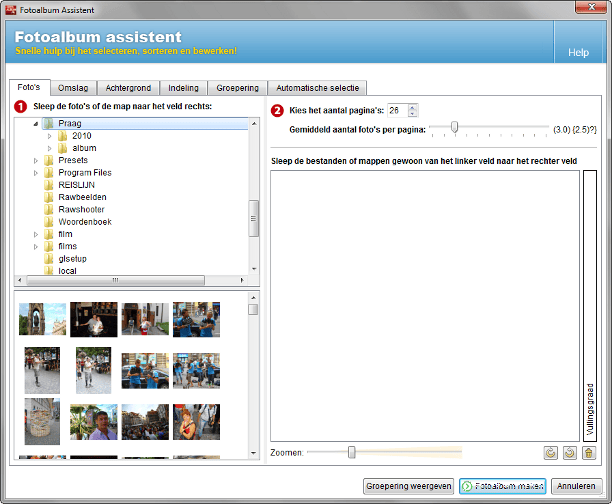
Task: Click the album subfolder icon
Action: [62, 148]
